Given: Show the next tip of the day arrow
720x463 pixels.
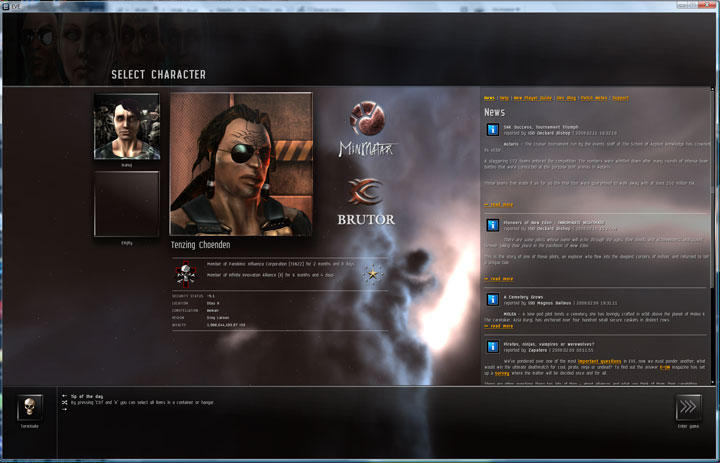Looking at the screenshot, I should (64, 409).
